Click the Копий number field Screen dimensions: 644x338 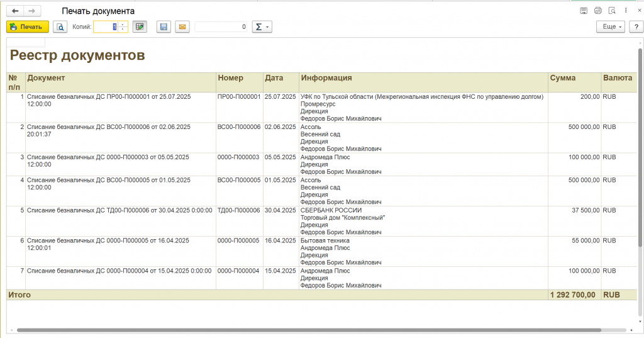pyautogui.click(x=106, y=26)
